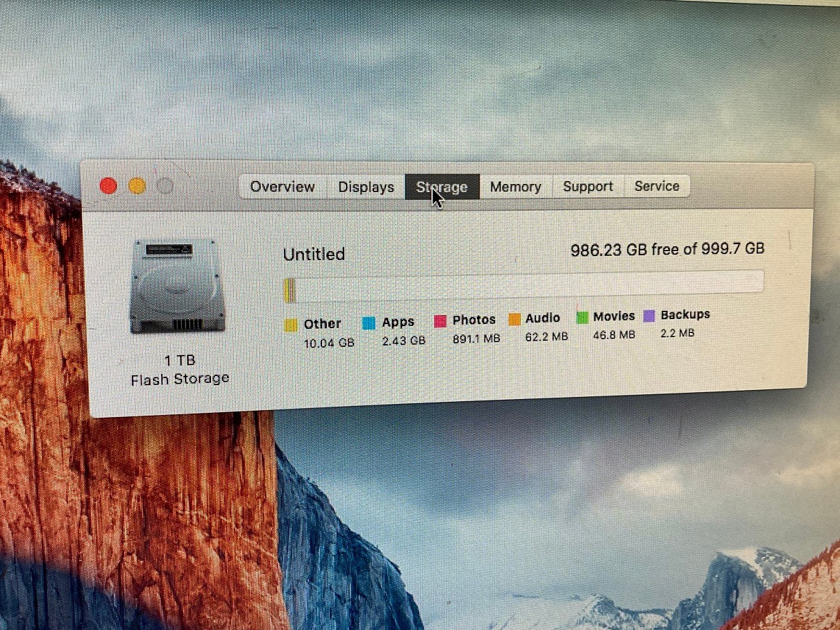The width and height of the screenshot is (840, 630).
Task: Click the storage usage bar
Action: [x=523, y=285]
